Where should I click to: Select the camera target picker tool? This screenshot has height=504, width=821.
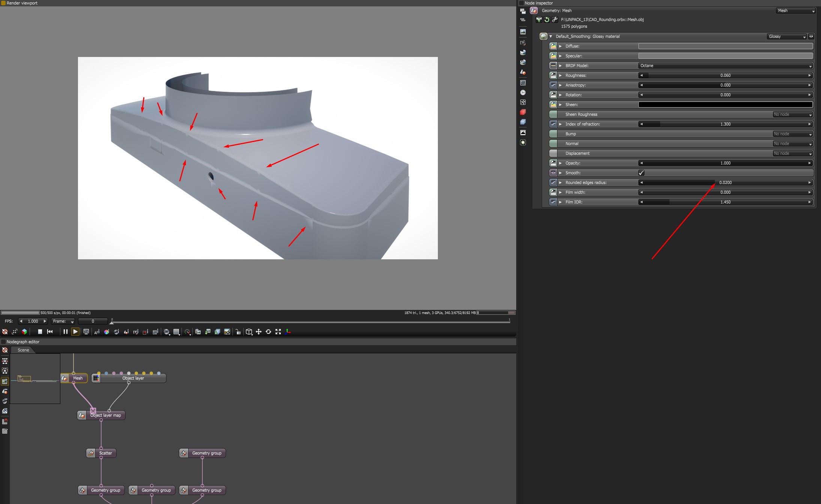(136, 332)
